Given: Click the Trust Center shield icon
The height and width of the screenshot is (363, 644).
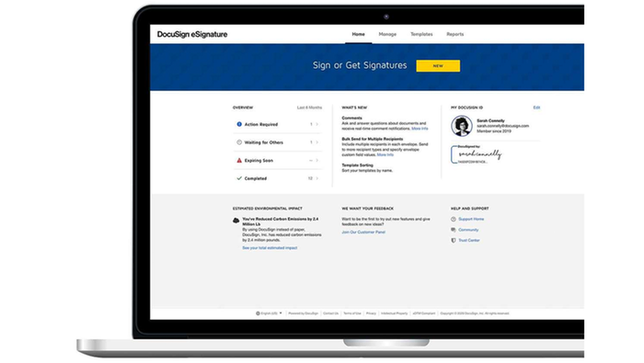Looking at the screenshot, I should [x=454, y=241].
